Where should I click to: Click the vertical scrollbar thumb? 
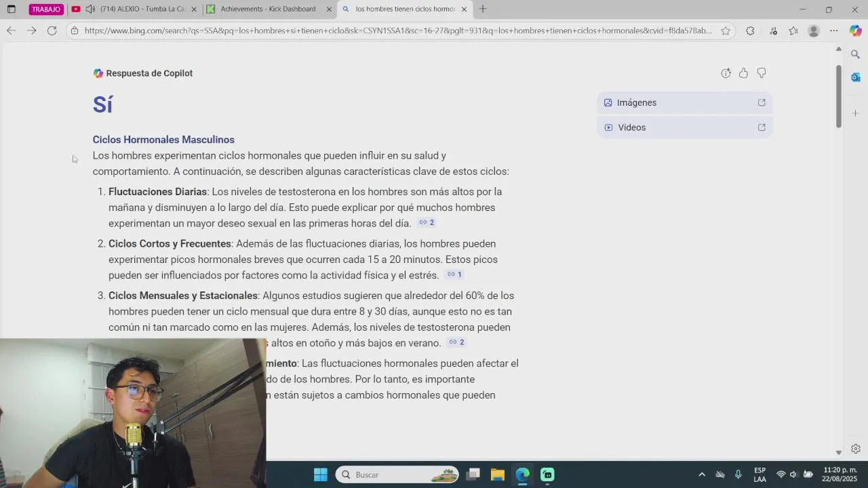838,96
